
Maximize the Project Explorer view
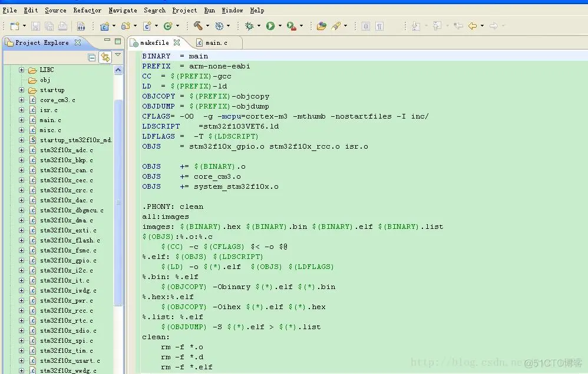pyautogui.click(x=118, y=41)
